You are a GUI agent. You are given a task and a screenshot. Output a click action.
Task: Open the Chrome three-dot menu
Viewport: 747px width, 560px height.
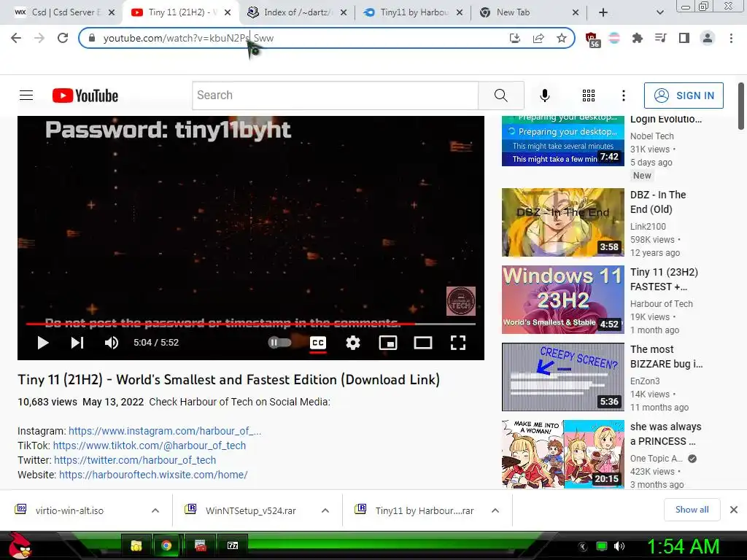click(731, 38)
